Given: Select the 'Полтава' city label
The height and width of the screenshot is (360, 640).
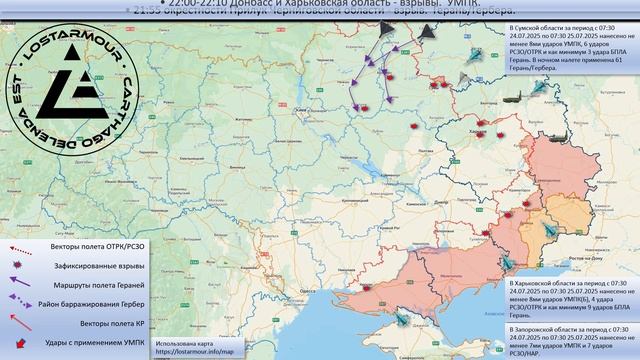Looking at the screenshot, I should pyautogui.click(x=425, y=151).
